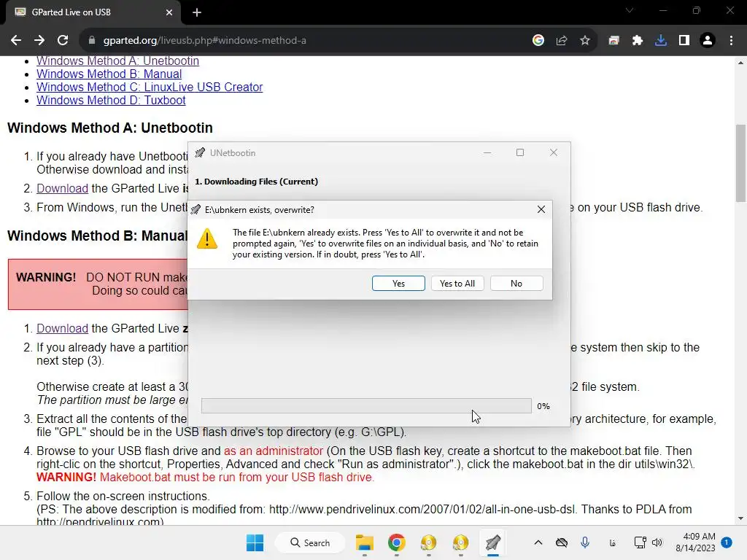Image resolution: width=747 pixels, height=560 pixels.
Task: Click the gparted.org address bar
Action: (305, 41)
